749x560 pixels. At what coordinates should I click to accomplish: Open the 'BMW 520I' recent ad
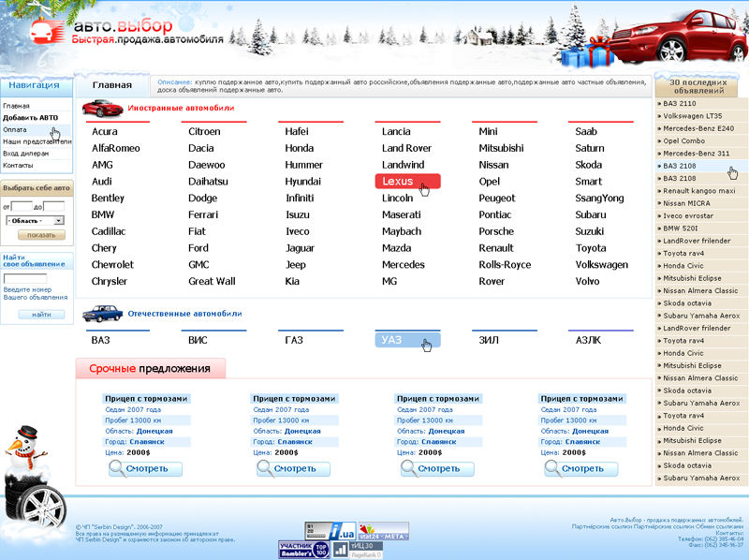pos(681,228)
